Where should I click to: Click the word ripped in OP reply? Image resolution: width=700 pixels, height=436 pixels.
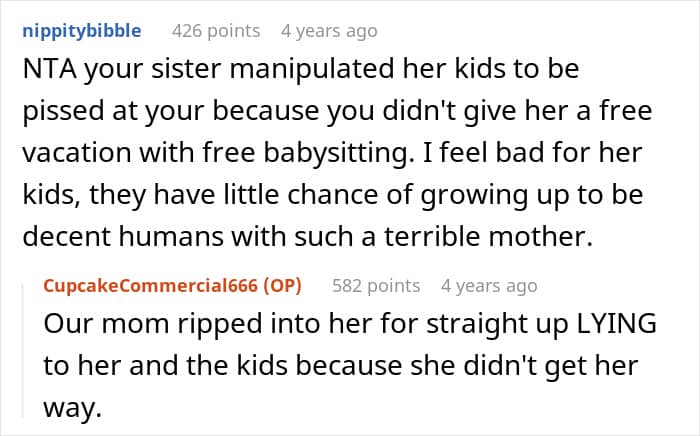[219, 324]
